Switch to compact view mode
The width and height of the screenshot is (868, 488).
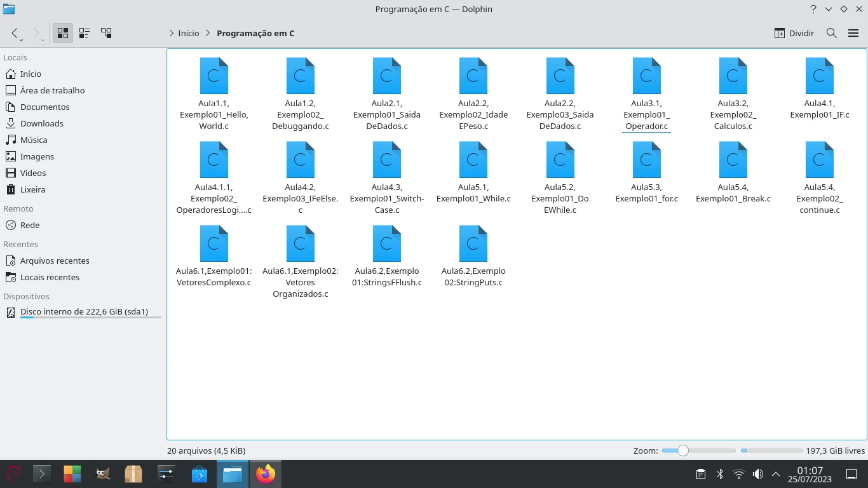point(85,33)
